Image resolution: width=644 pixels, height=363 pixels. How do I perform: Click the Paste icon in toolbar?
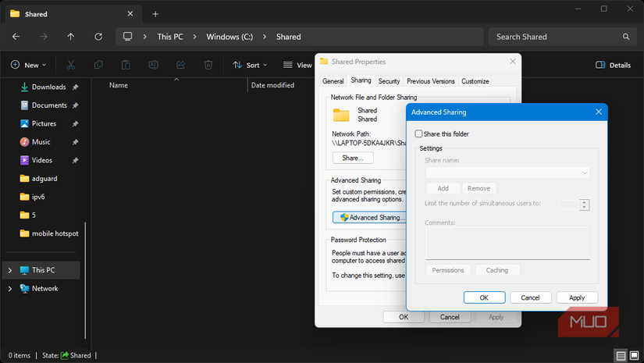coord(126,65)
